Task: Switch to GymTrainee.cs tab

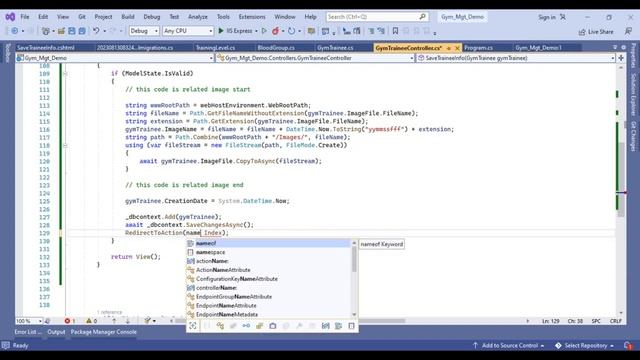Action: click(335, 48)
